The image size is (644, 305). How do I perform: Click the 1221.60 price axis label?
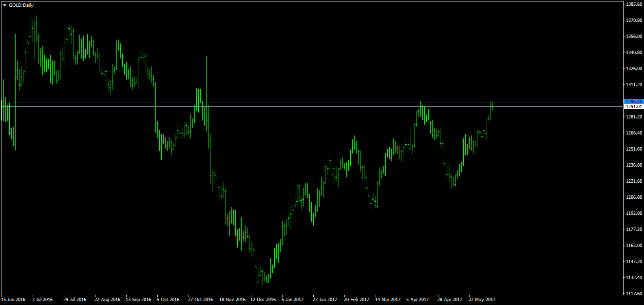(634, 181)
